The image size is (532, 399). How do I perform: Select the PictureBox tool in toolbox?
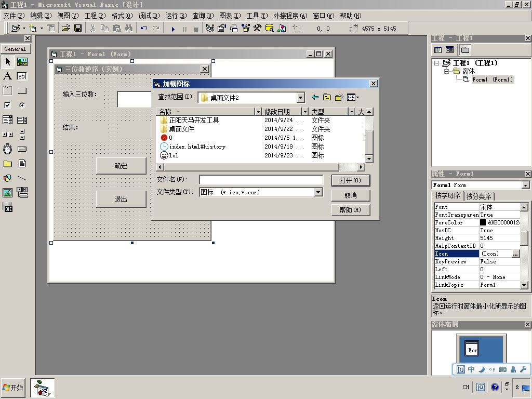pyautogui.click(x=22, y=61)
